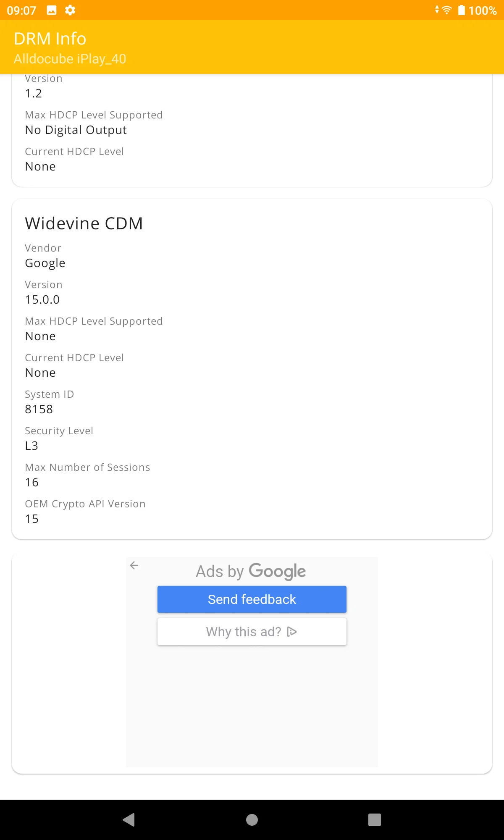Tap the Security Level L3 value

pos(31,446)
